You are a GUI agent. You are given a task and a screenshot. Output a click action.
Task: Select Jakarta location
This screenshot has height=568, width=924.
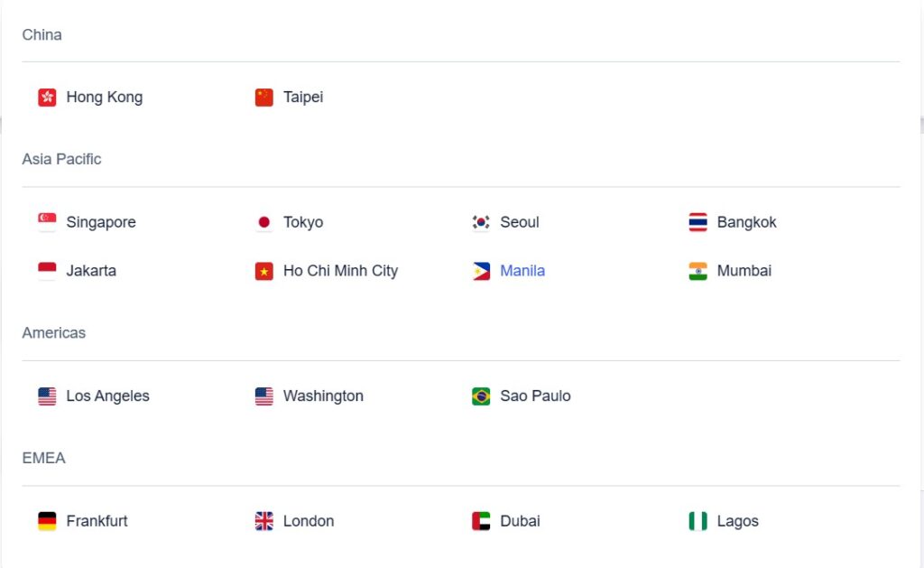coord(91,271)
